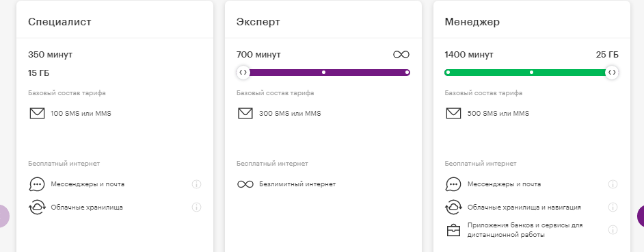Show info for bank apps and remote services
The image size is (644, 252).
click(613, 230)
